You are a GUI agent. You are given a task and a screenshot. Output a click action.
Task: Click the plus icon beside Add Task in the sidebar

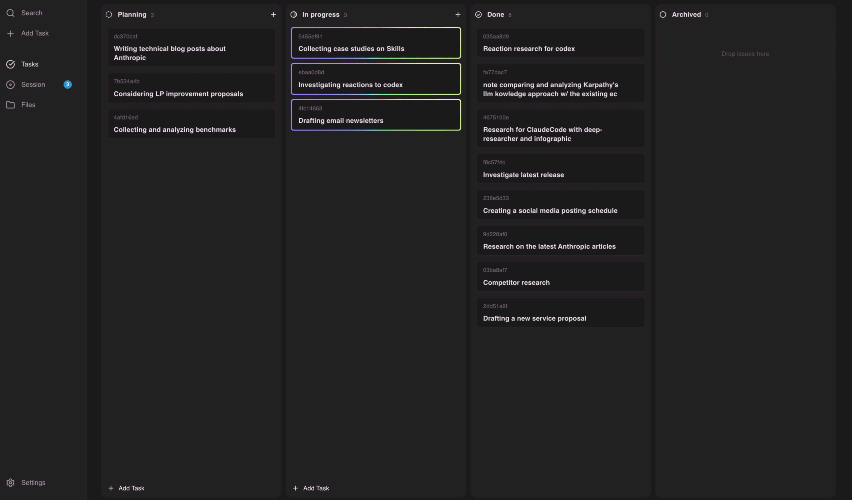point(10,33)
